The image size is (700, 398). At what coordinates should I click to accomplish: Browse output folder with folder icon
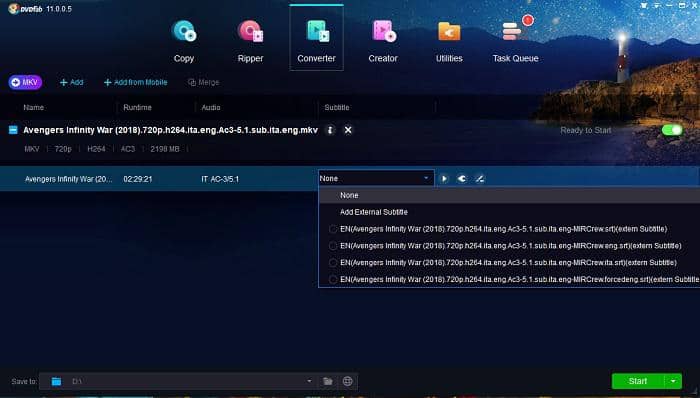pyautogui.click(x=328, y=381)
